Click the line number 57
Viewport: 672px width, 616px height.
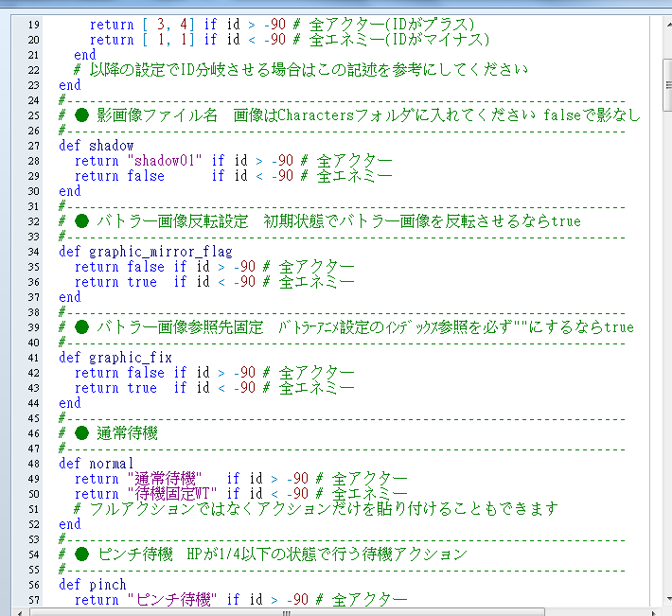(x=34, y=600)
